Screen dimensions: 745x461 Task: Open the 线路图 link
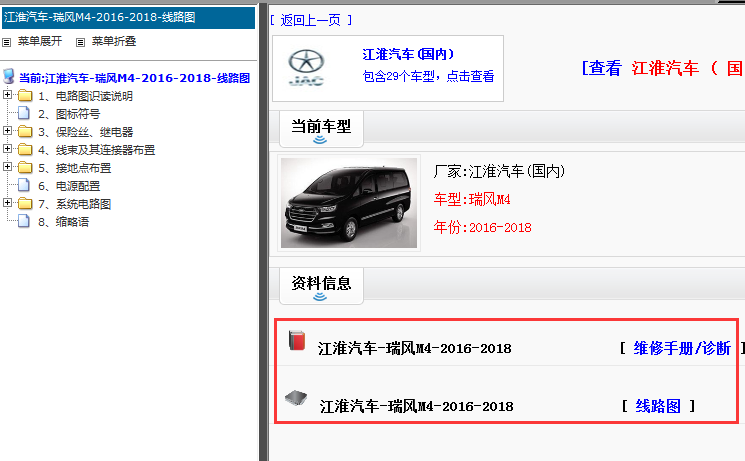coord(658,406)
